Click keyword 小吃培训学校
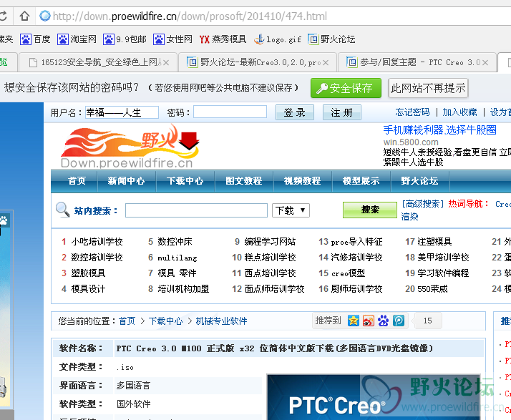Viewport: 511px width, 420px height. (x=97, y=242)
